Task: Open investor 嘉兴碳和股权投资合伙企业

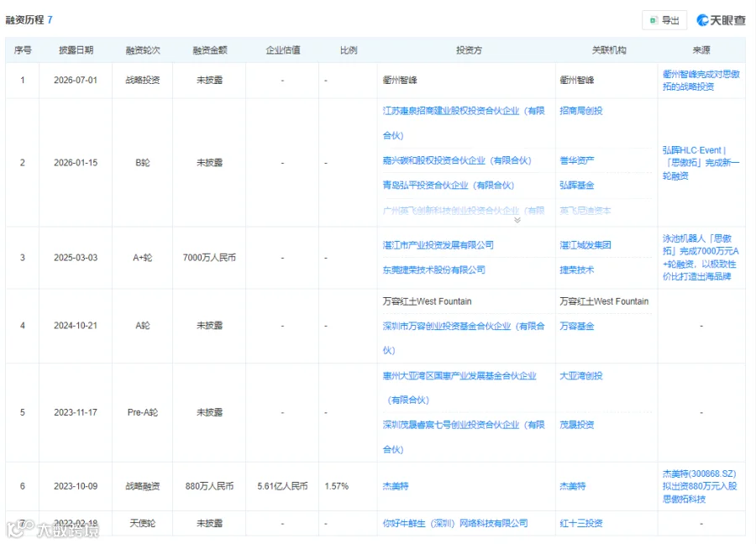Action: coord(457,160)
